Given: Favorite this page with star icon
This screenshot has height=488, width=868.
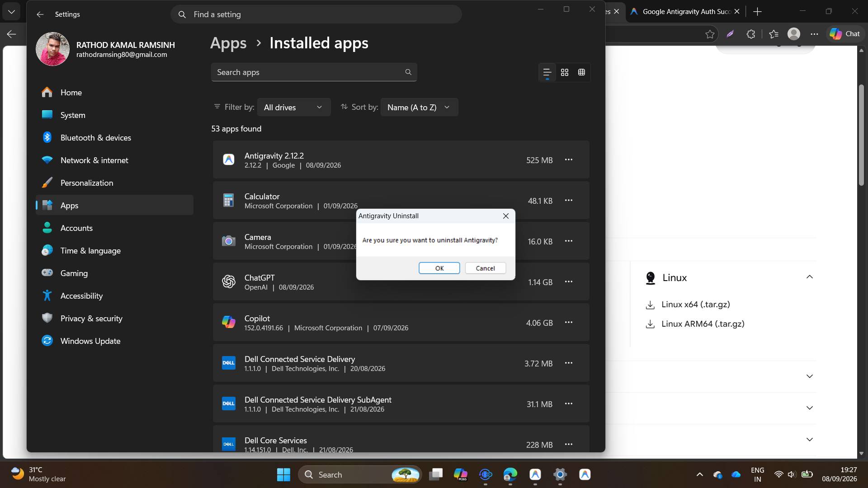Looking at the screenshot, I should [710, 34].
